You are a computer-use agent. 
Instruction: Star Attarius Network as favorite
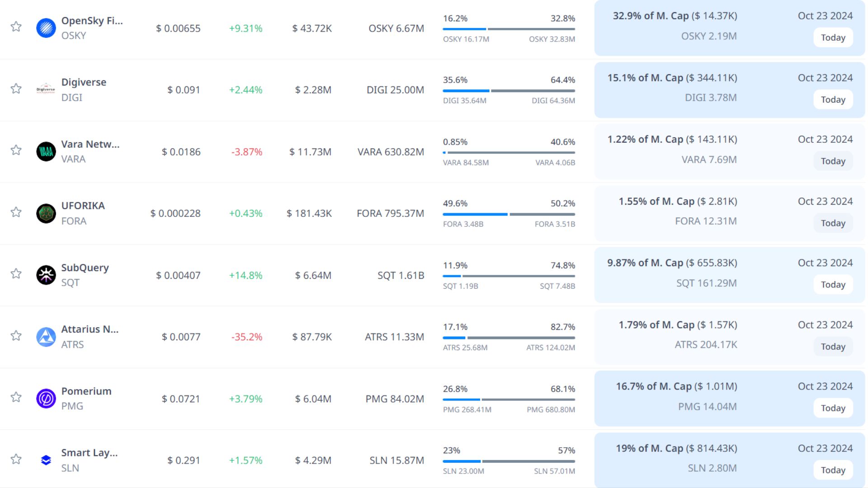point(16,336)
